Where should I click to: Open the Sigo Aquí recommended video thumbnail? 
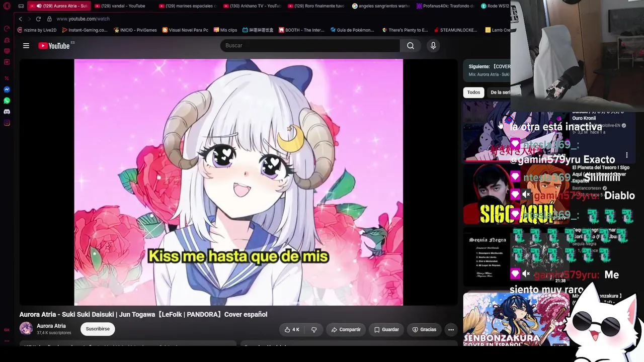click(x=516, y=194)
